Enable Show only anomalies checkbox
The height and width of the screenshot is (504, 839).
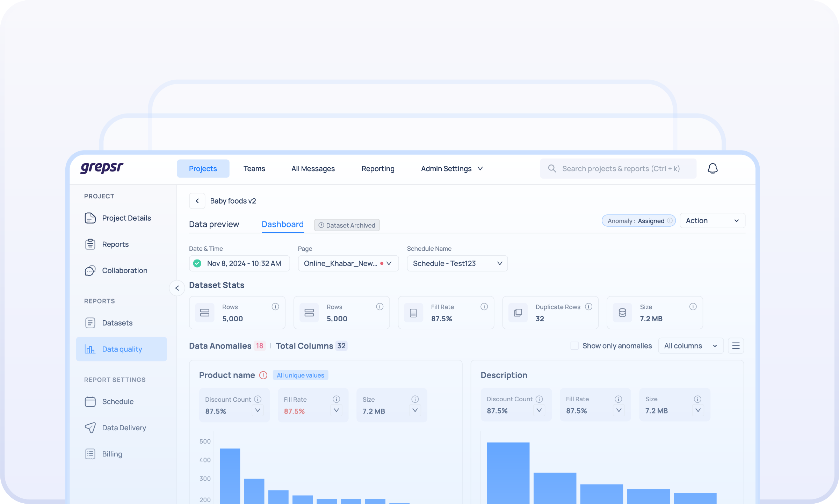coord(574,346)
